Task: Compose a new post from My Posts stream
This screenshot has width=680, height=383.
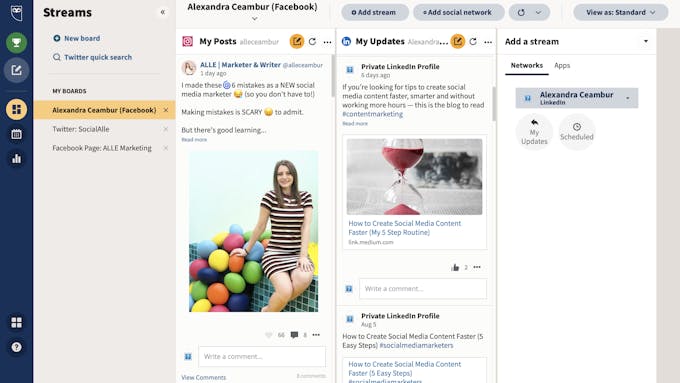Action: coord(297,42)
